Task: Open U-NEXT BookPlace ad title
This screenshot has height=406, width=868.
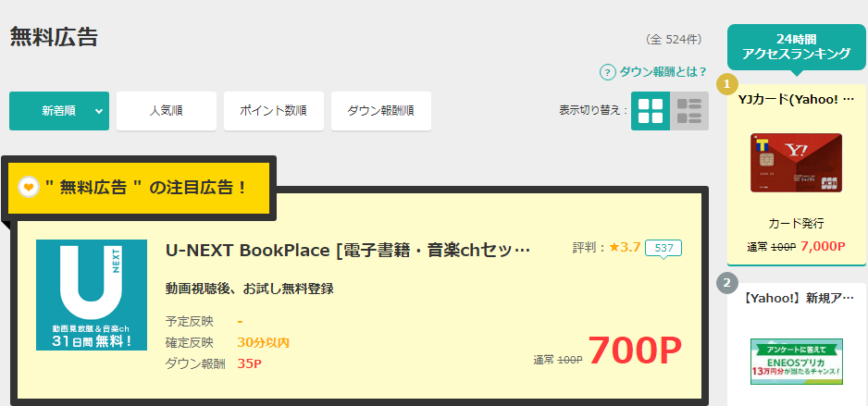Action: pos(348,250)
